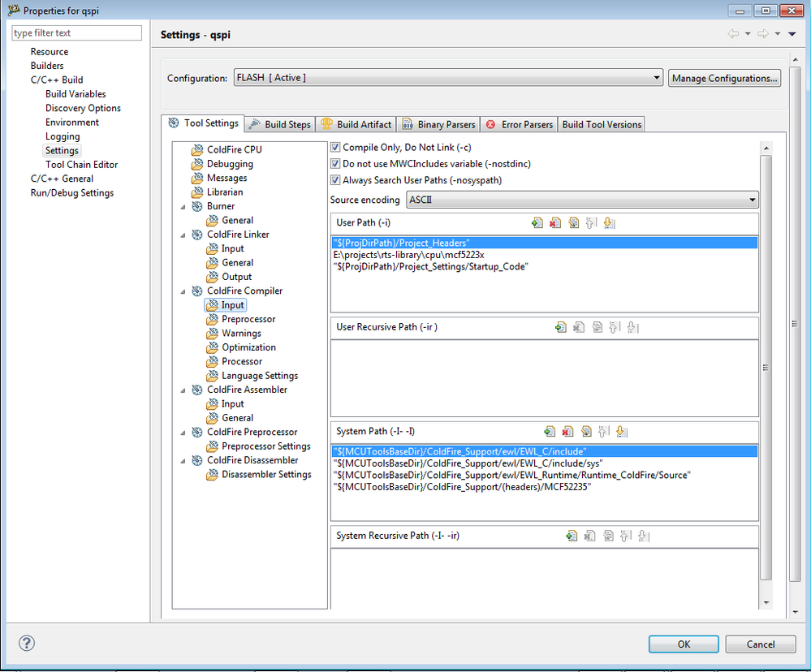811x672 pixels.
Task: Open the Configuration FLASH [Active] dropdown
Action: [448, 78]
